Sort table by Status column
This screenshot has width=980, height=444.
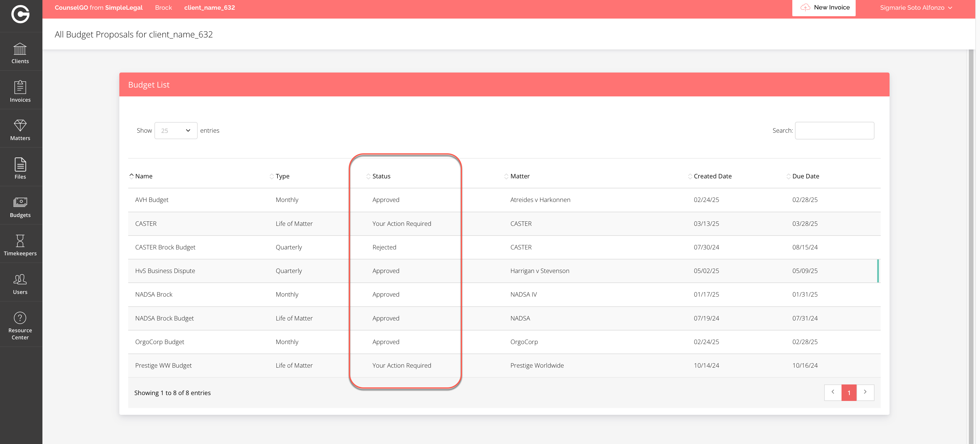[x=381, y=176]
